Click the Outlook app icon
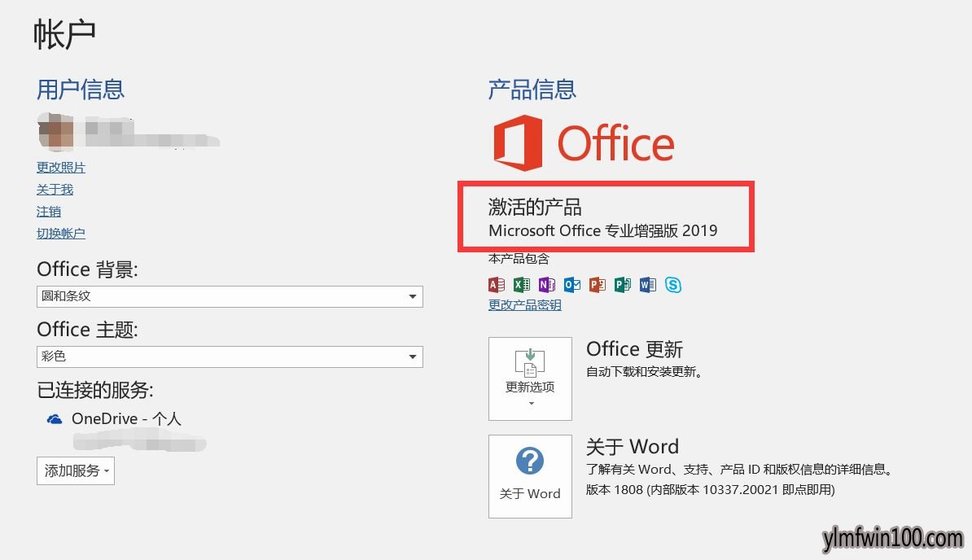Viewport: 972px width, 560px height. click(x=572, y=284)
